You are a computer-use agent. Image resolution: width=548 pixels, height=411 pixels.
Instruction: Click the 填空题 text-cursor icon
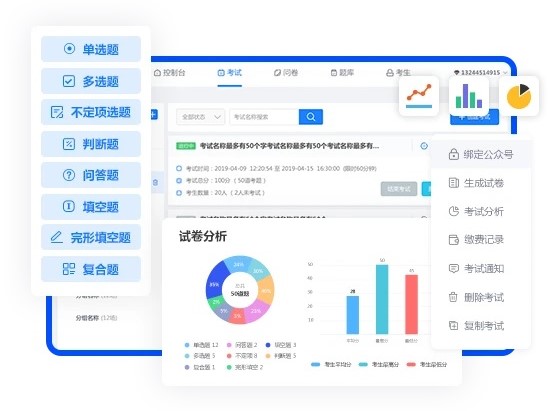click(x=68, y=206)
